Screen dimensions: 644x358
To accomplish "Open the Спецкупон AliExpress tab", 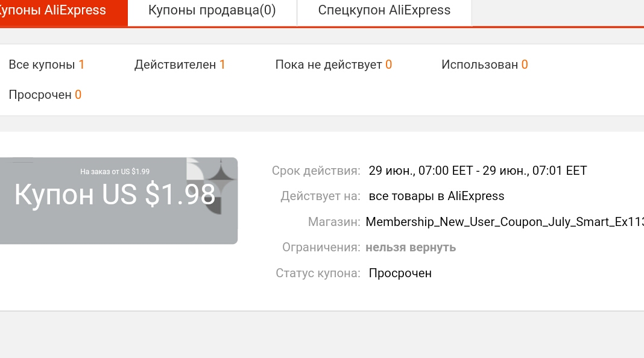I will pyautogui.click(x=385, y=11).
